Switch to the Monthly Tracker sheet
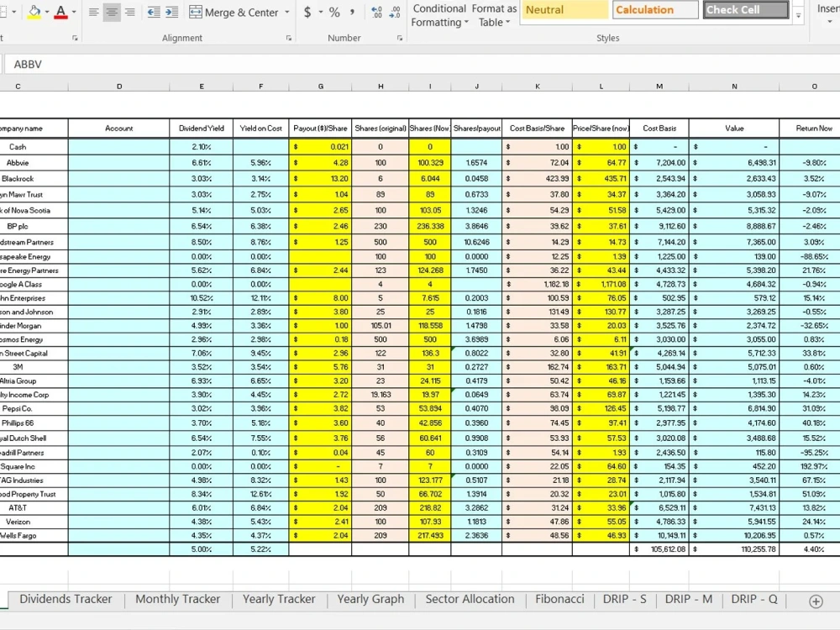840x630 pixels. [x=177, y=600]
